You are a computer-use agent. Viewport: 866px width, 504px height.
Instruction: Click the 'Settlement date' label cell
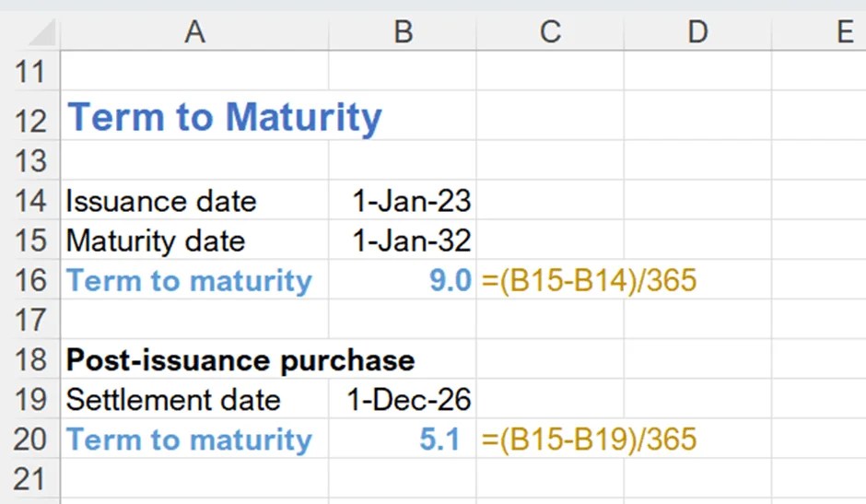[x=173, y=400]
